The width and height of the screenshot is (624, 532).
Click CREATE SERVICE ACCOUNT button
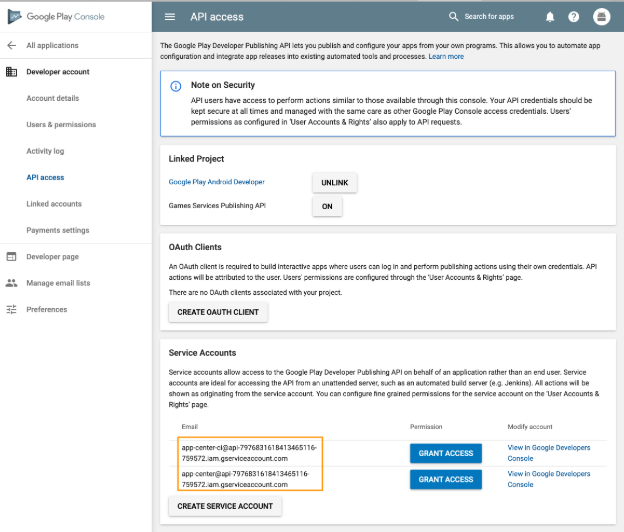click(225, 506)
